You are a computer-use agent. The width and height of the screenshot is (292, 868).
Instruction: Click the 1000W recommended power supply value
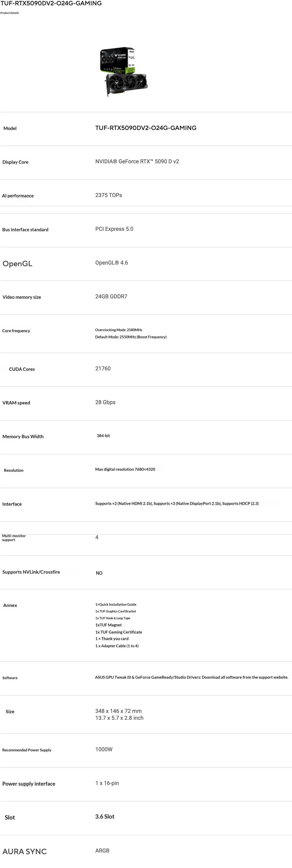point(104,749)
